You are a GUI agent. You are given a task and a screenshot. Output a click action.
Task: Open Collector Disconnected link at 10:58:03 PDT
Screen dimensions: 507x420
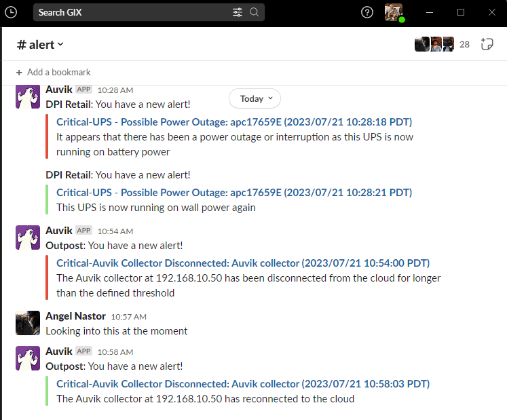tap(243, 384)
